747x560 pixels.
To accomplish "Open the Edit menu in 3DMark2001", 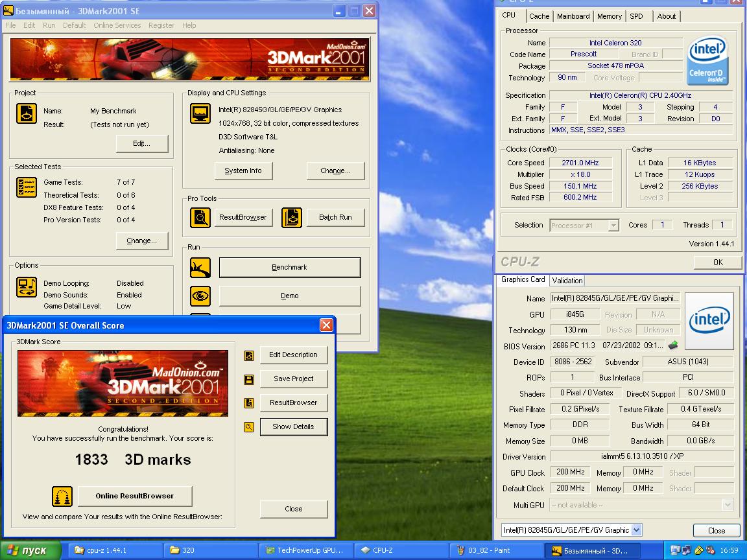I will [x=29, y=25].
